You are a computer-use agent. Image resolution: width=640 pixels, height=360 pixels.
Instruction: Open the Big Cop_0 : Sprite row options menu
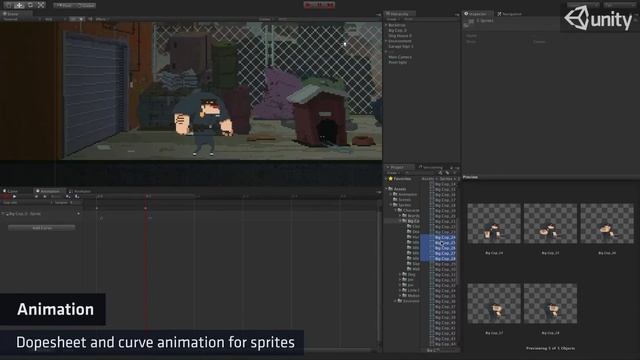pos(78,214)
